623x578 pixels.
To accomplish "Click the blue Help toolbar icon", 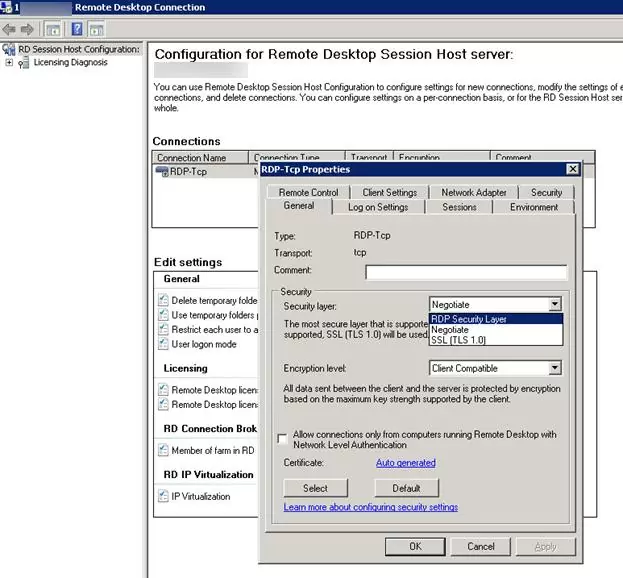I will coord(76,28).
